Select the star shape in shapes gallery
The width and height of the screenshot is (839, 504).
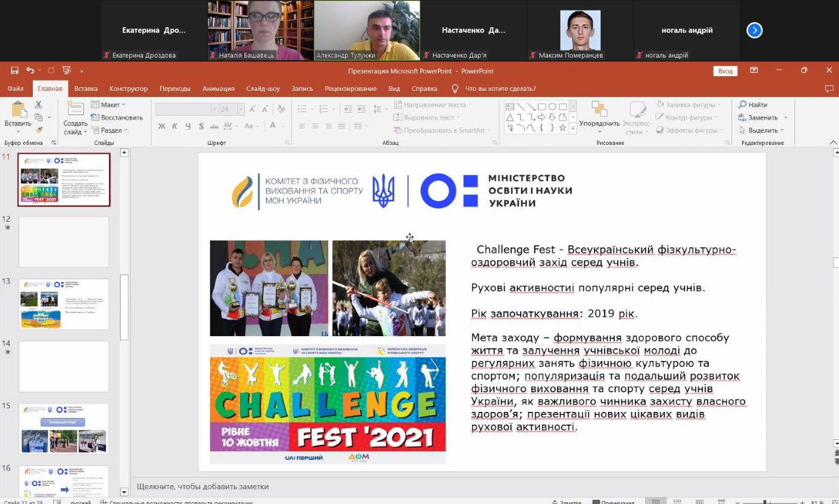click(563, 128)
